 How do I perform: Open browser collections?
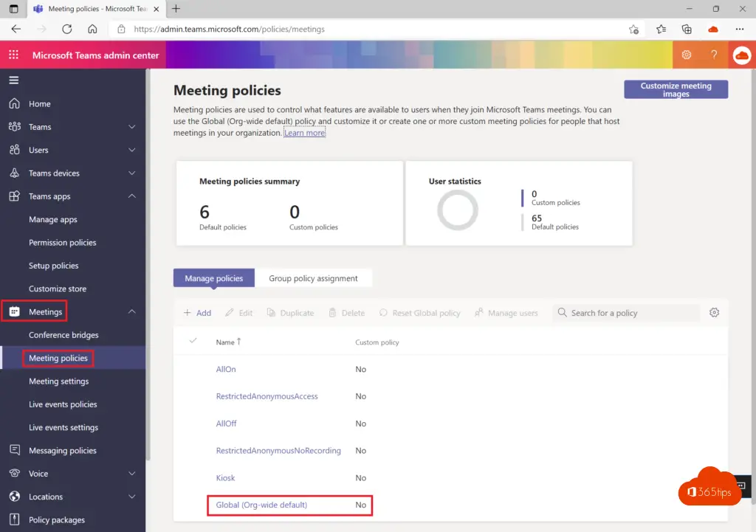tap(687, 30)
